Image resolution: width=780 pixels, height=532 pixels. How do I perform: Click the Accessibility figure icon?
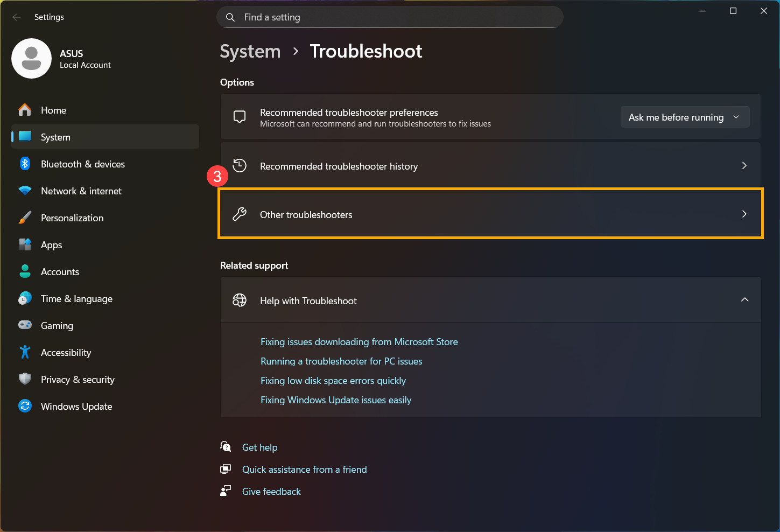(x=25, y=352)
